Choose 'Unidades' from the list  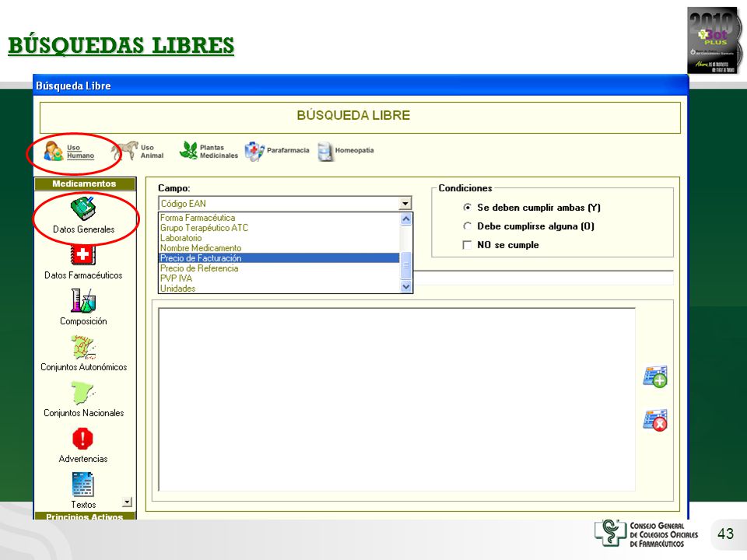279,288
